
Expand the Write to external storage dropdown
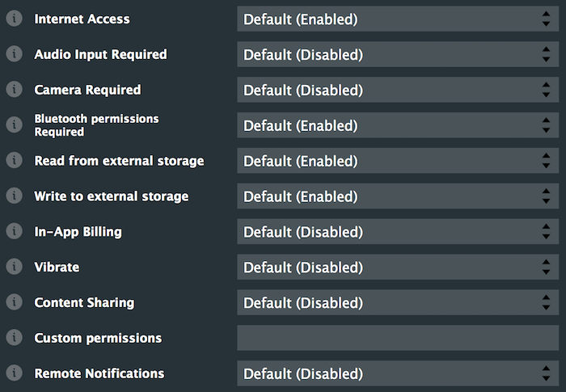tap(397, 196)
